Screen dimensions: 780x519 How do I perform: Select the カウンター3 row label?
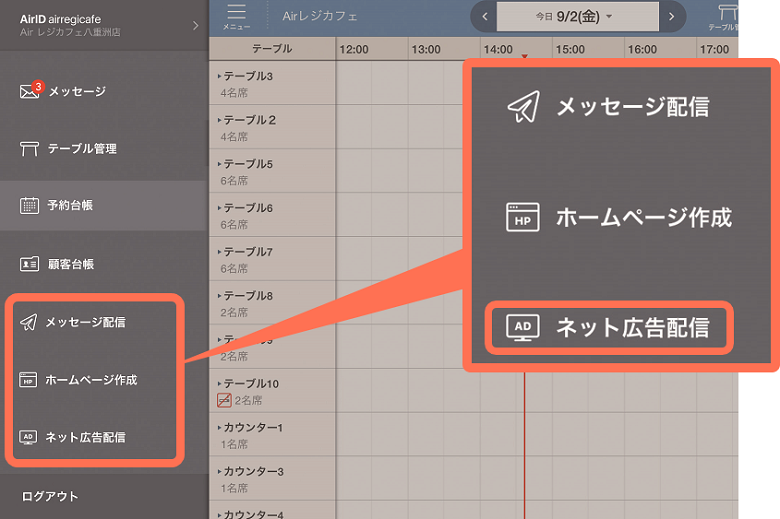[x=253, y=471]
